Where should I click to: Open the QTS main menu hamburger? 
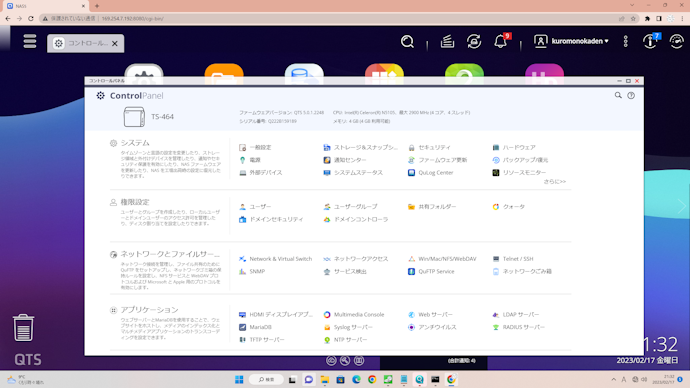30,41
